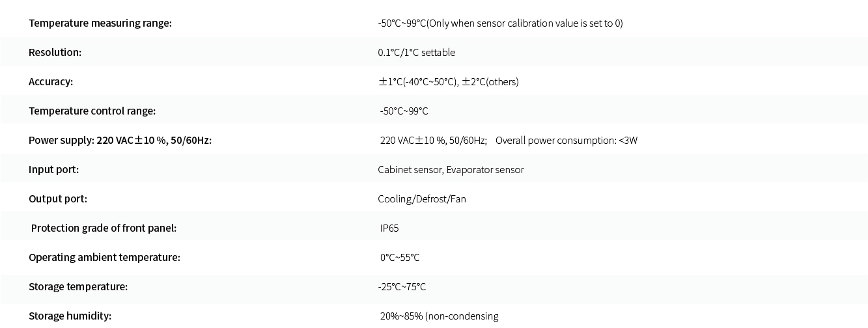Click the Protection grade of front panel label
This screenshot has height=328, width=868.
tap(104, 228)
